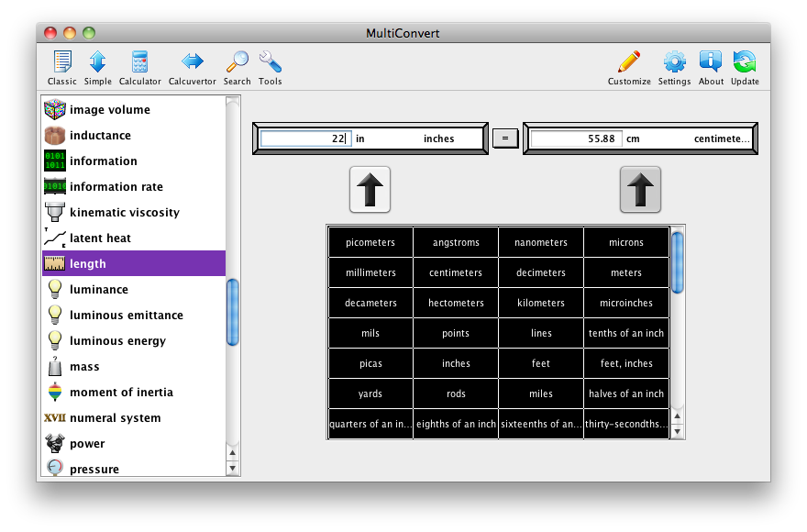
Task: Choose feet, inches unit
Action: pyautogui.click(x=626, y=363)
